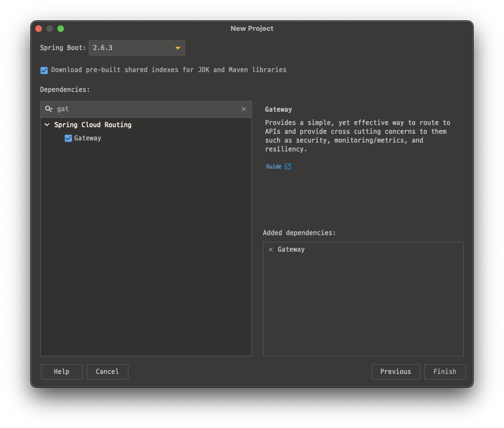Select the Gateway tree row label
Viewport: 504px width, 428px height.
88,138
